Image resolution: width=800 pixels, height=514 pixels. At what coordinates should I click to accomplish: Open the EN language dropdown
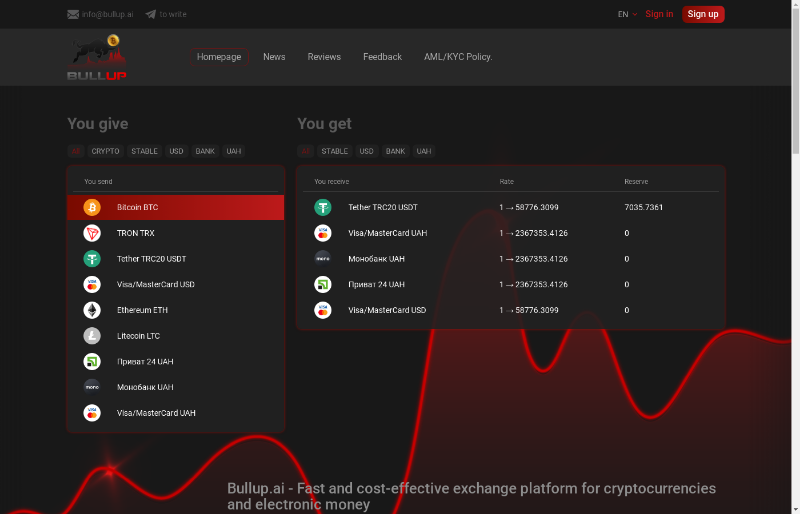tap(627, 15)
